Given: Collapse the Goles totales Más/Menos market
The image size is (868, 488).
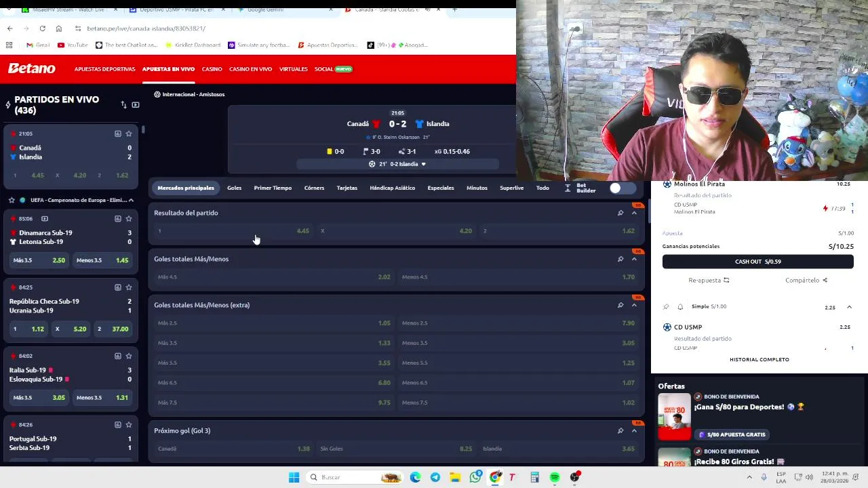Looking at the screenshot, I should [x=634, y=259].
